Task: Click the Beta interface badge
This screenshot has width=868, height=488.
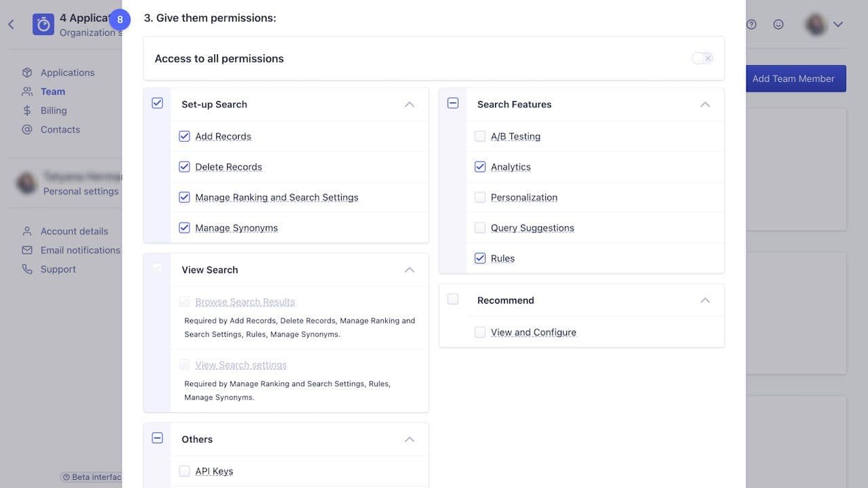Action: tap(92, 477)
